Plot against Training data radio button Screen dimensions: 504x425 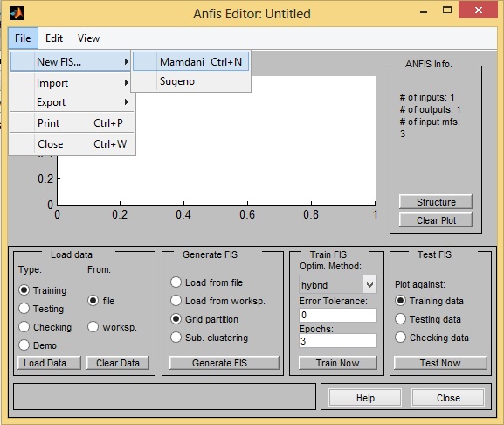coord(401,301)
